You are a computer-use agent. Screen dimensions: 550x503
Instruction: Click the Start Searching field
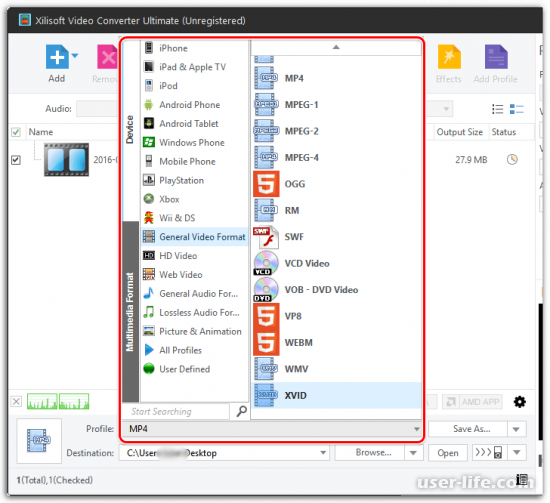[175, 411]
